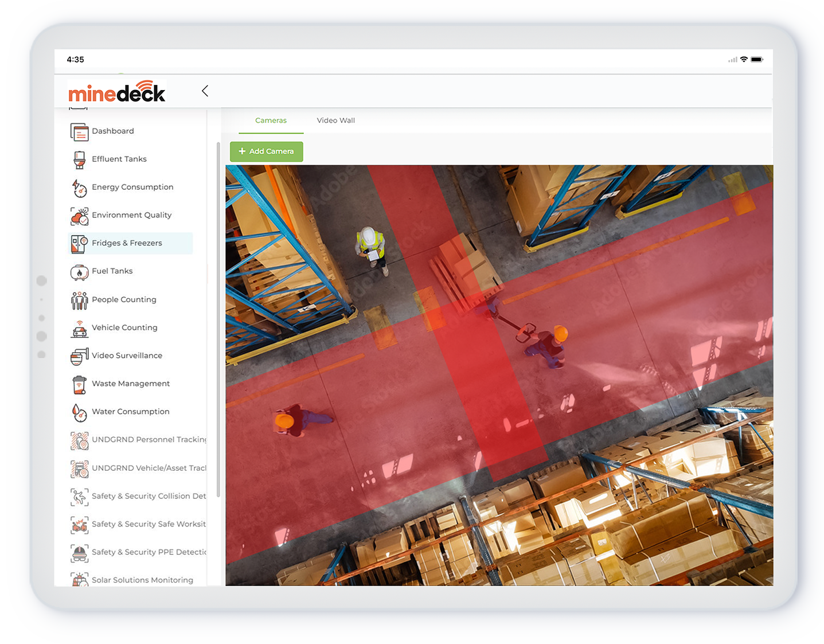824x644 pixels.
Task: Click the People Counting icon
Action: [x=79, y=300]
